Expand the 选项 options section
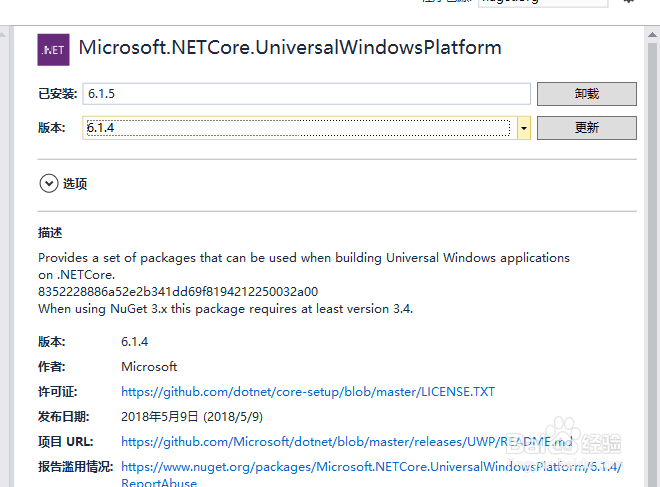This screenshot has height=487, width=660. click(x=49, y=183)
